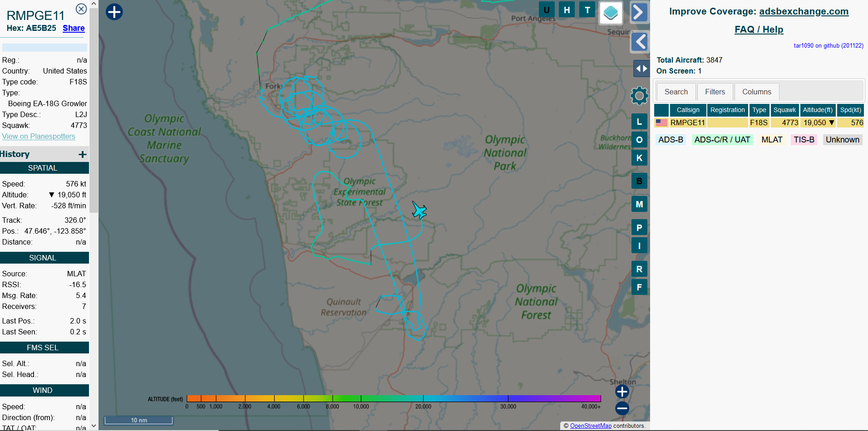Click the layers map icon

611,13
